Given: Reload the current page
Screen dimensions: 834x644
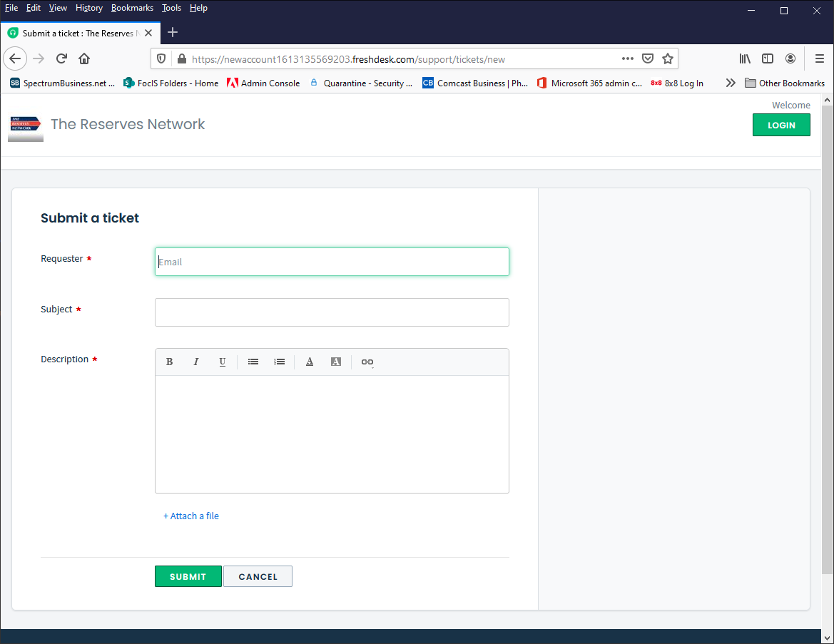Looking at the screenshot, I should [x=61, y=58].
